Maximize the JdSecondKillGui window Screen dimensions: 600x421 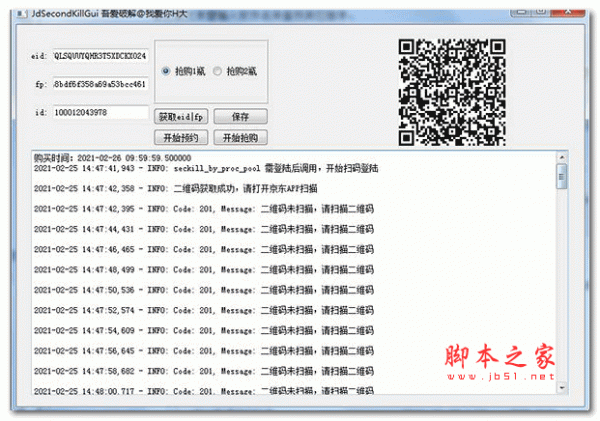point(541,12)
